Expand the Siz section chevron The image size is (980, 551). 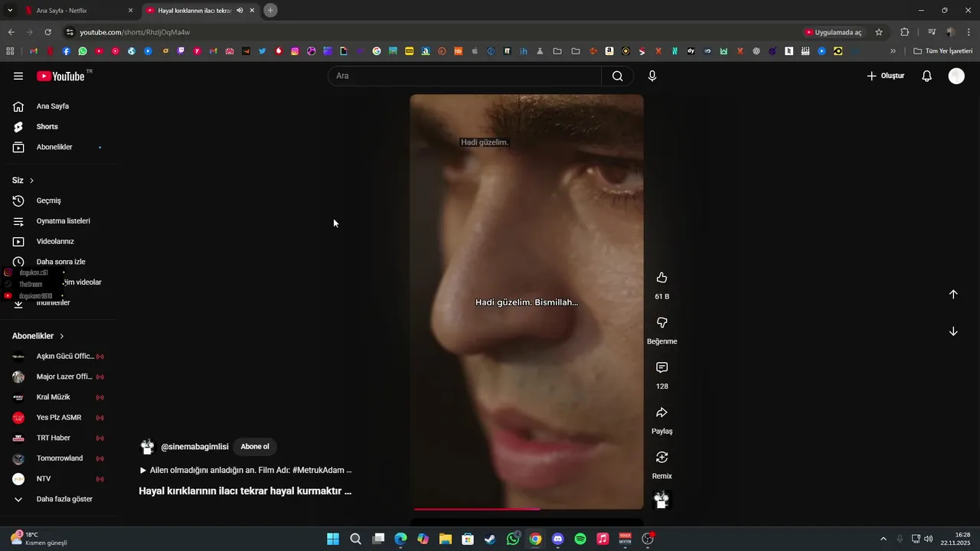(31, 181)
